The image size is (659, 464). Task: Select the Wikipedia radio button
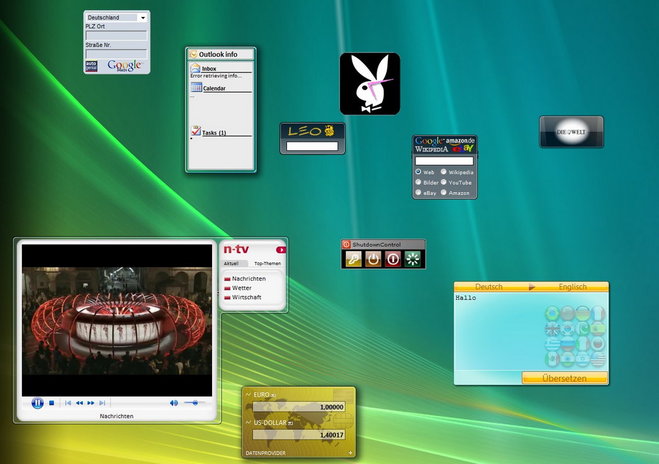pyautogui.click(x=443, y=172)
